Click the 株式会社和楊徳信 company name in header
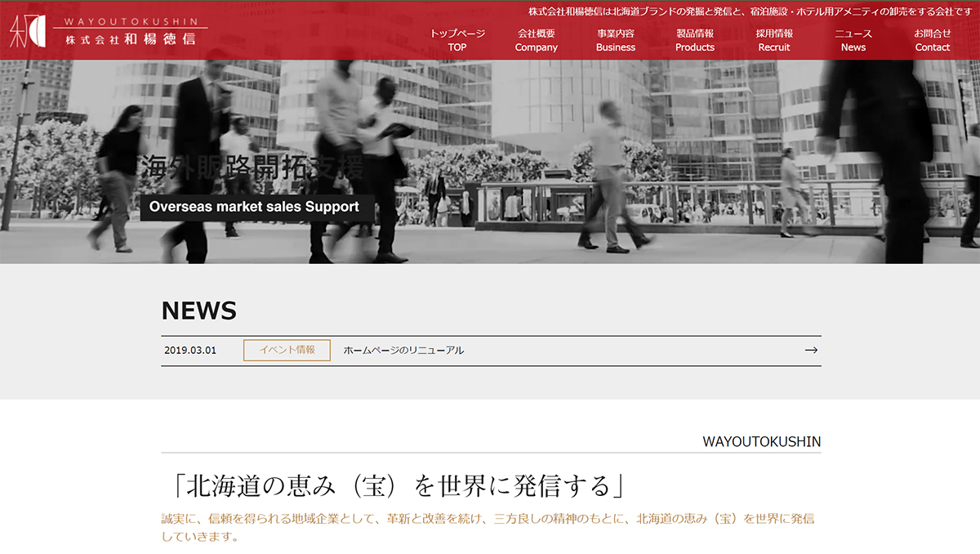Viewport: 980px width, 554px height. click(x=131, y=39)
